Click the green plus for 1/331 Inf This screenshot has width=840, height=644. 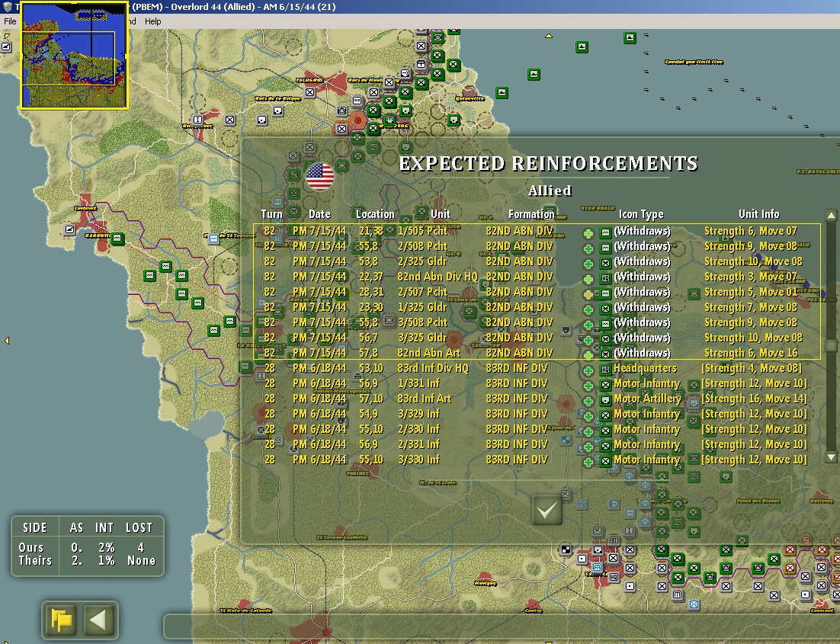point(588,386)
